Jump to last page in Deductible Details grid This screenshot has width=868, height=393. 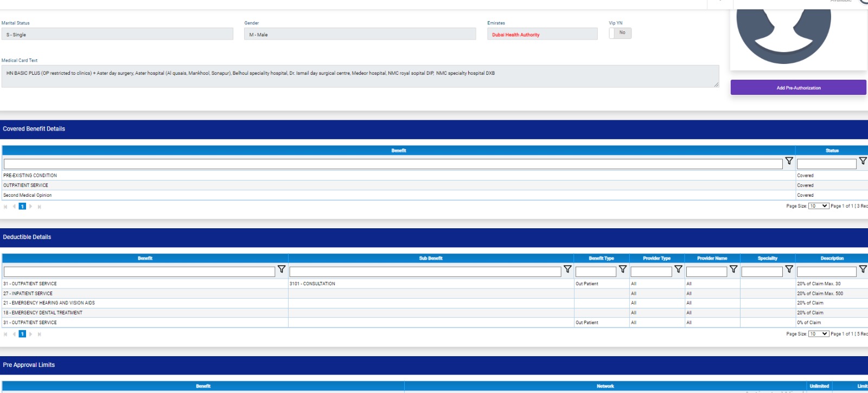point(39,334)
